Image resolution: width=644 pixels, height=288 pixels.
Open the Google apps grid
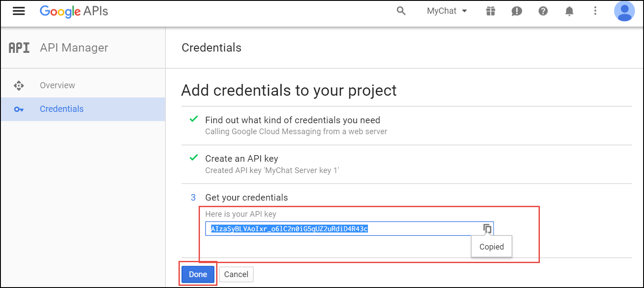(490, 11)
